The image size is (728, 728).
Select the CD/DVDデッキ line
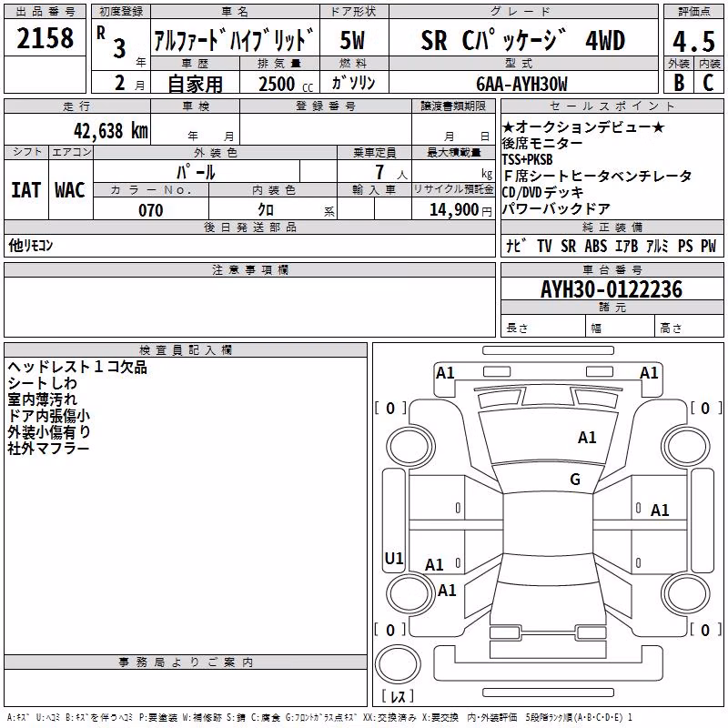coord(542,192)
